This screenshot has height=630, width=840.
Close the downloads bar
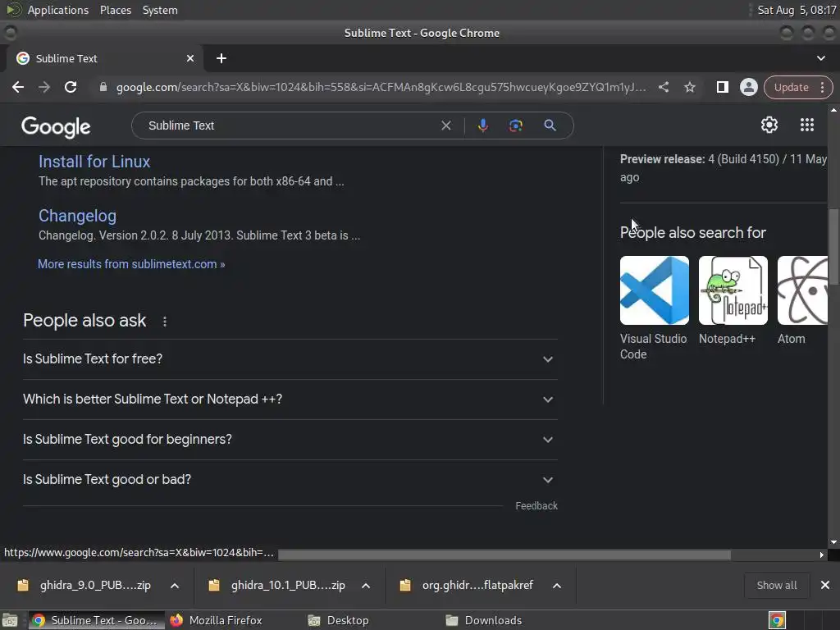tap(825, 586)
